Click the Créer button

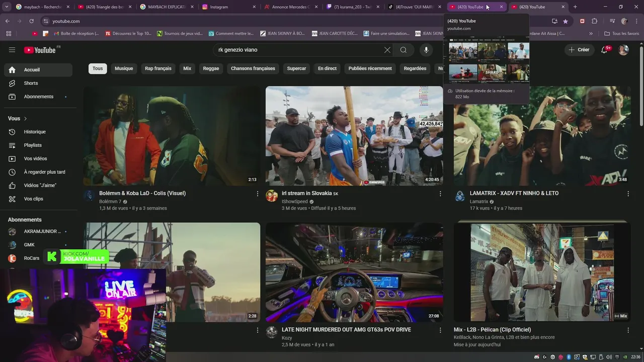(579, 50)
